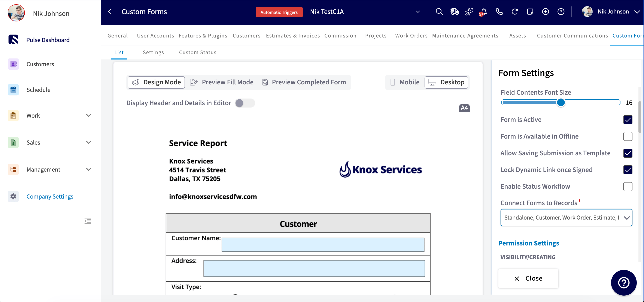Switch to Preview Fill Mode
This screenshot has width=644, height=302.
(222, 82)
